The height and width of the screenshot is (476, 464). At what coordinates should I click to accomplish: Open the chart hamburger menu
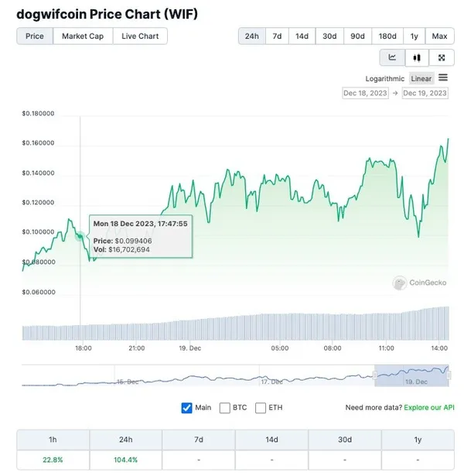tap(443, 77)
